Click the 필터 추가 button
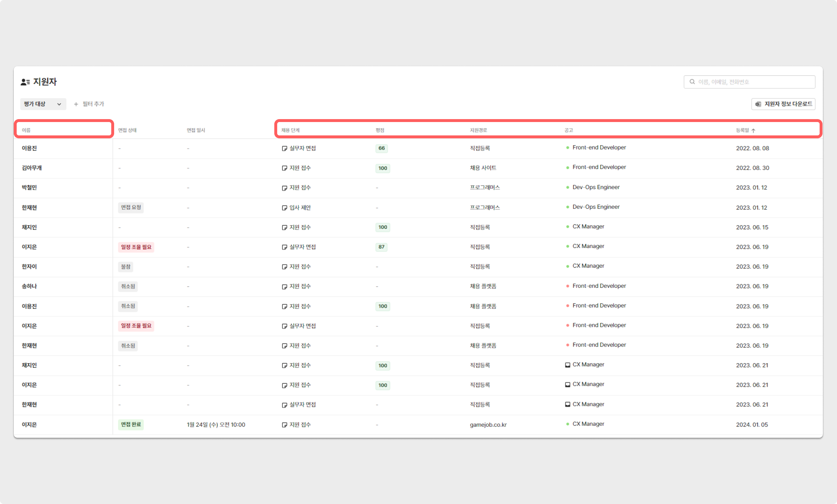This screenshot has width=837, height=504. pyautogui.click(x=93, y=104)
